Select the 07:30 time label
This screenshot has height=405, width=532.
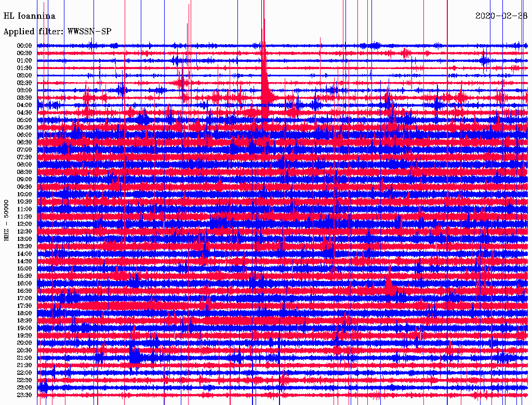(x=24, y=157)
